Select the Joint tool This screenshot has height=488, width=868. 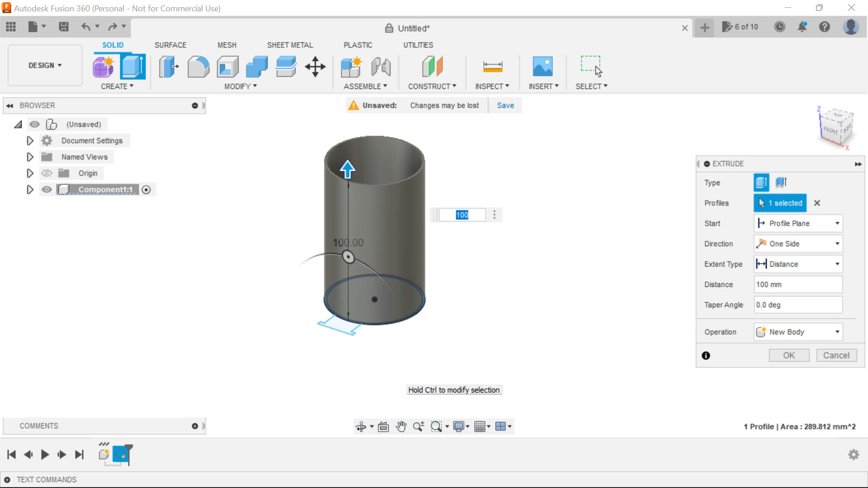[381, 66]
